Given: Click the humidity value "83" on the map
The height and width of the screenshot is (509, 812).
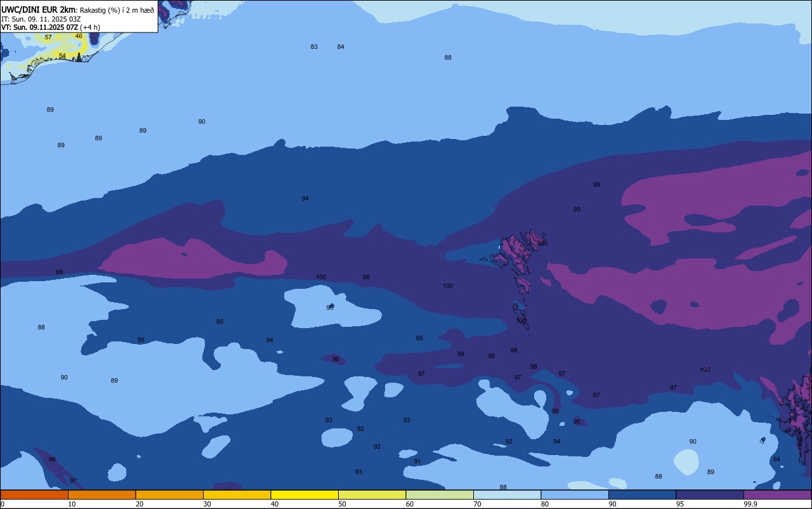Looking at the screenshot, I should (x=314, y=47).
